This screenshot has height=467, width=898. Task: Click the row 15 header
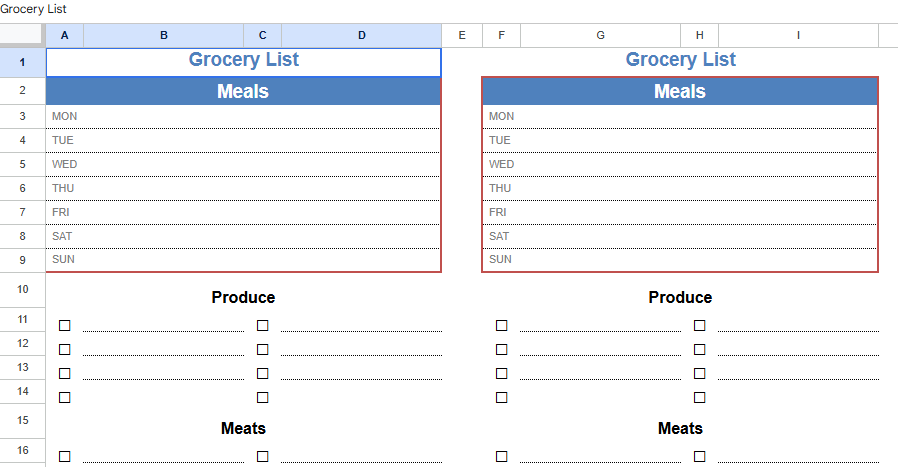point(22,420)
